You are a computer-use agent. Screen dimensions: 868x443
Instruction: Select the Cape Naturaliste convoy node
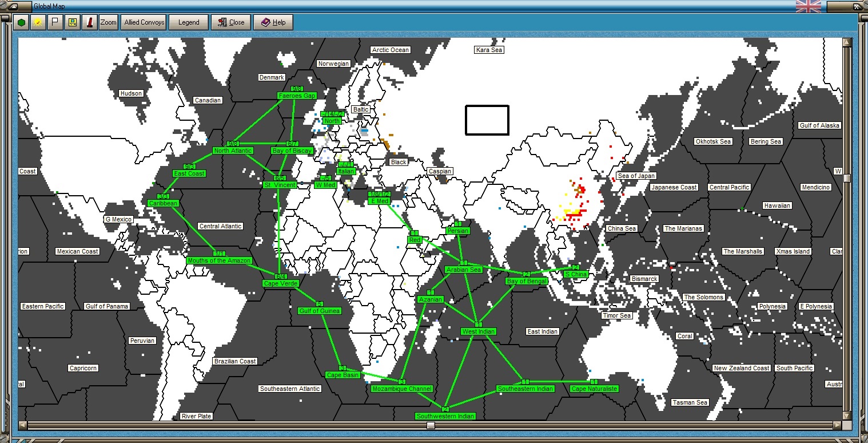point(594,389)
